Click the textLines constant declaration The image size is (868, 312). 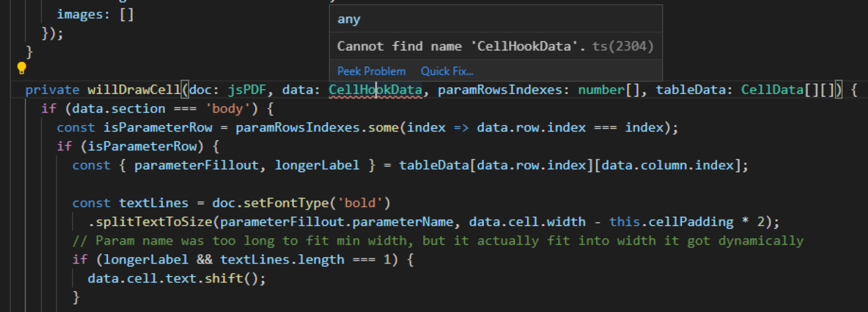[154, 203]
